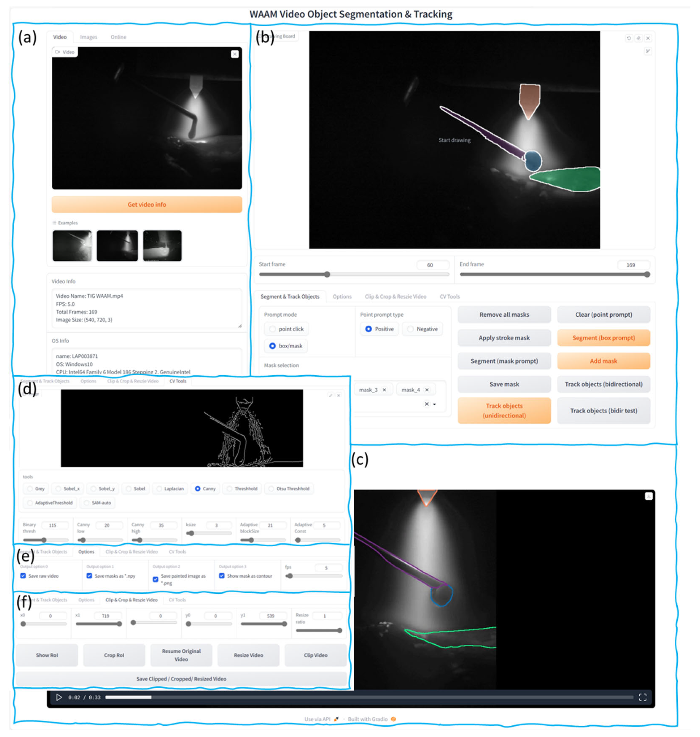Switch to Options tab below frame sliders

[x=342, y=296]
